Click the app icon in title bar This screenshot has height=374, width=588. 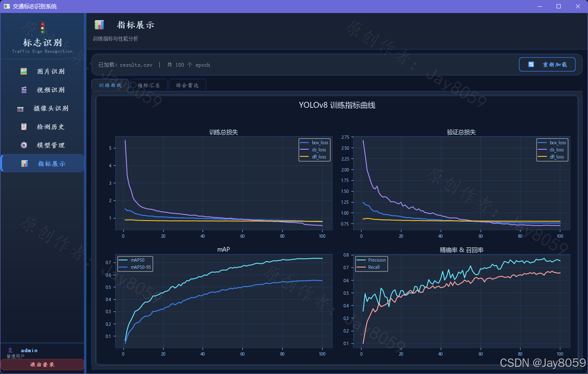[7, 6]
